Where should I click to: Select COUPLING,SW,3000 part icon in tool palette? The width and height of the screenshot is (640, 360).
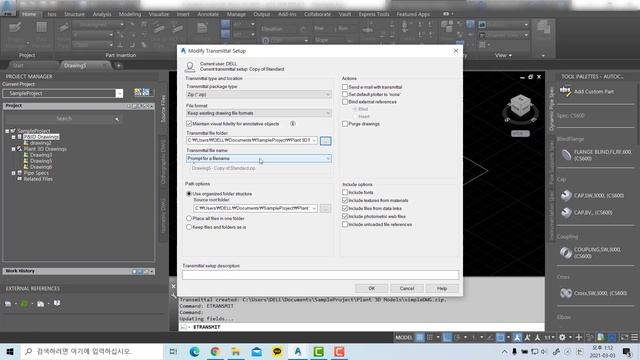[566, 253]
